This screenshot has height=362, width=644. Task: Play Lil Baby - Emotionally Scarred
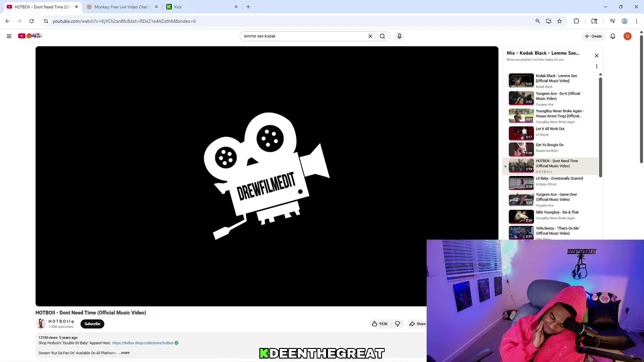tap(552, 183)
